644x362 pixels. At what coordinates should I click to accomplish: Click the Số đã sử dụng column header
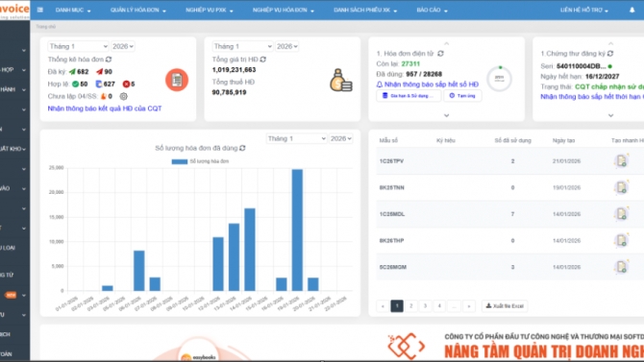[512, 140]
